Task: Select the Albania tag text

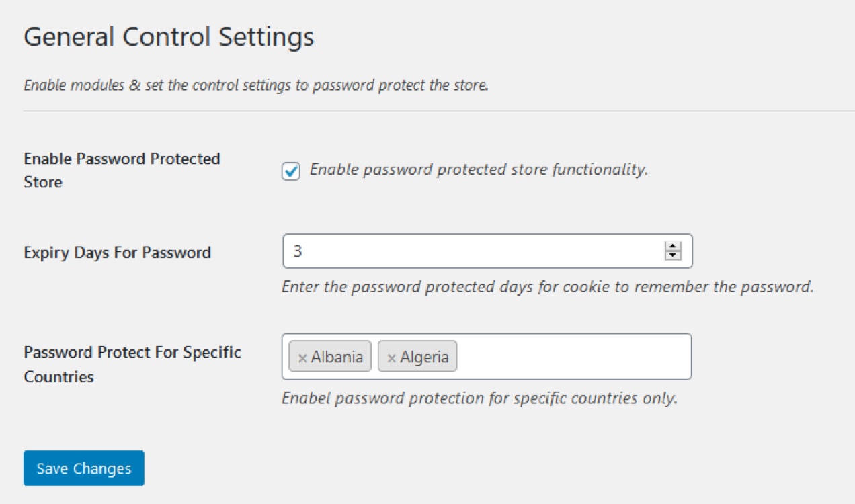Action: point(337,357)
